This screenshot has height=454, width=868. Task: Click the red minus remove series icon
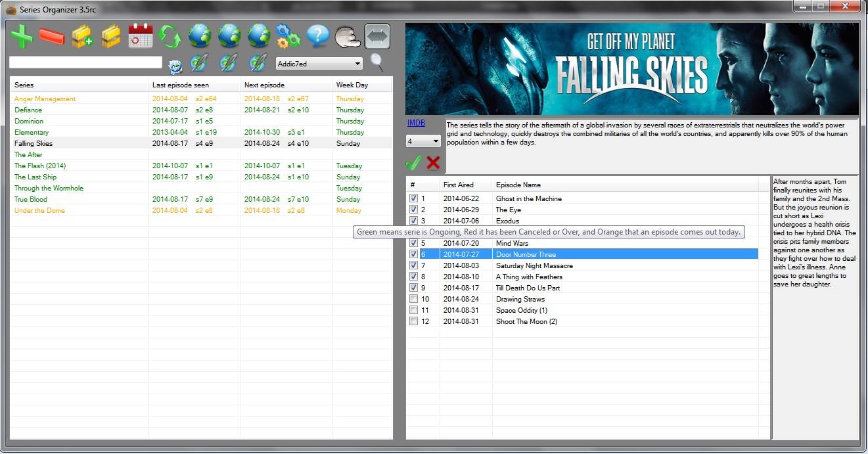coord(51,36)
